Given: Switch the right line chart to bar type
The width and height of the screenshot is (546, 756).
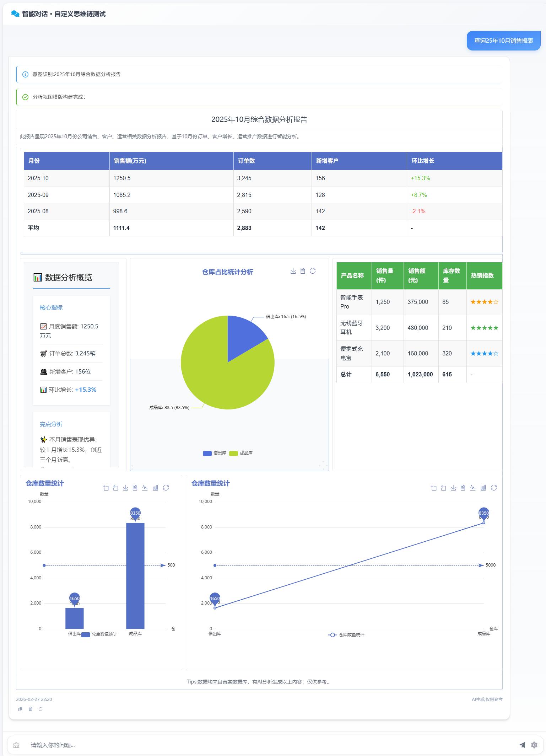Looking at the screenshot, I should [483, 488].
